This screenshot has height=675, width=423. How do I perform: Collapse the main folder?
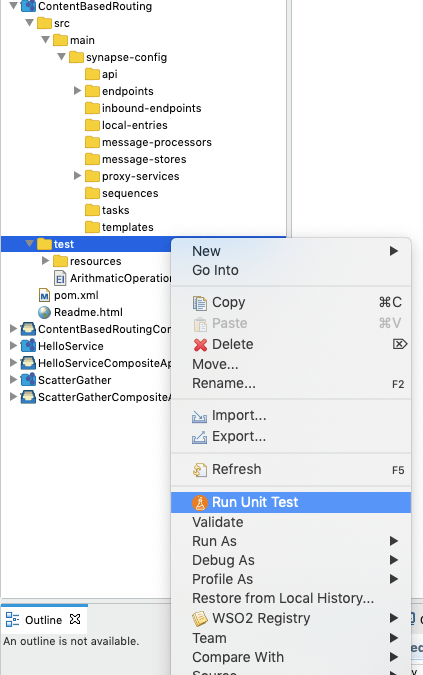click(x=45, y=40)
